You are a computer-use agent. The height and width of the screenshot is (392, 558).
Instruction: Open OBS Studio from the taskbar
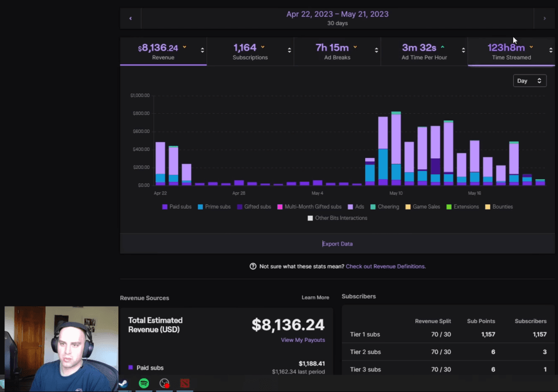pyautogui.click(x=165, y=384)
